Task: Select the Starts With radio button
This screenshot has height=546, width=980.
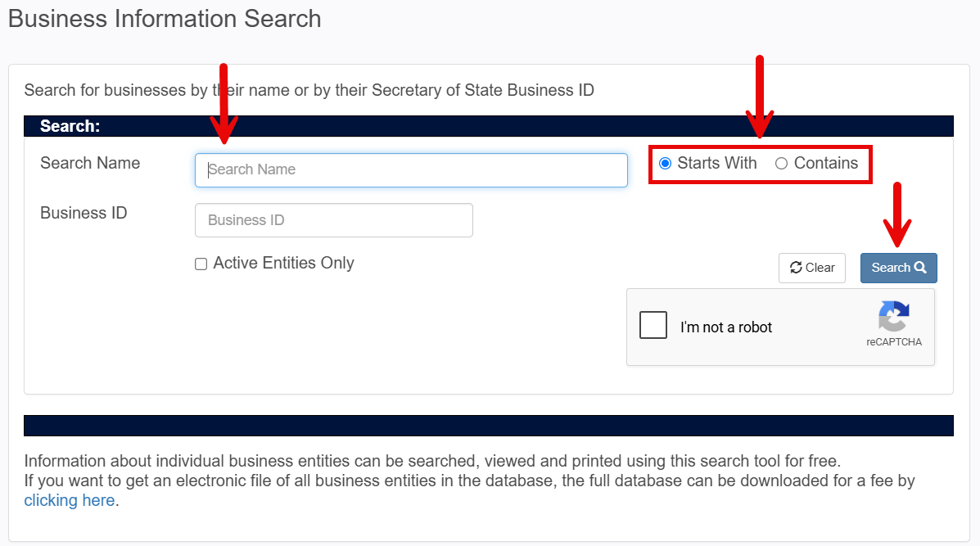Action: coord(665,163)
